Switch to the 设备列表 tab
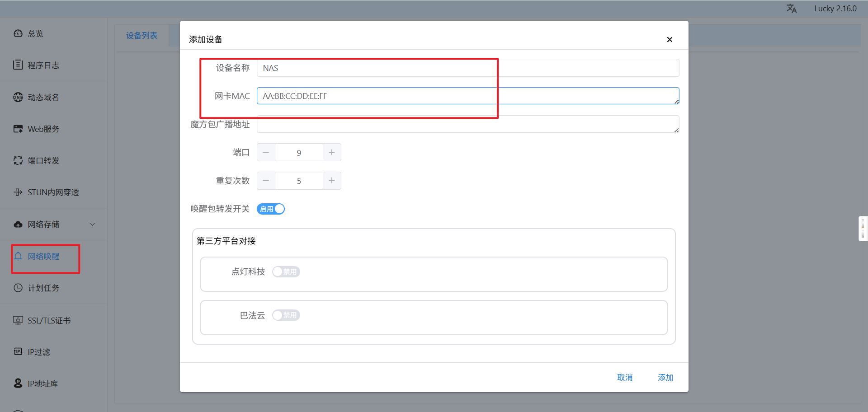 point(142,36)
